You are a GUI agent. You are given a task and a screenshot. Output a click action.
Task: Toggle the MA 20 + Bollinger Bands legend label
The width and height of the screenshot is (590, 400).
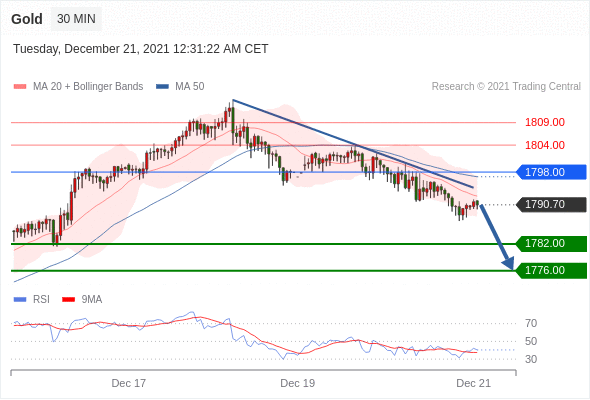coord(88,87)
